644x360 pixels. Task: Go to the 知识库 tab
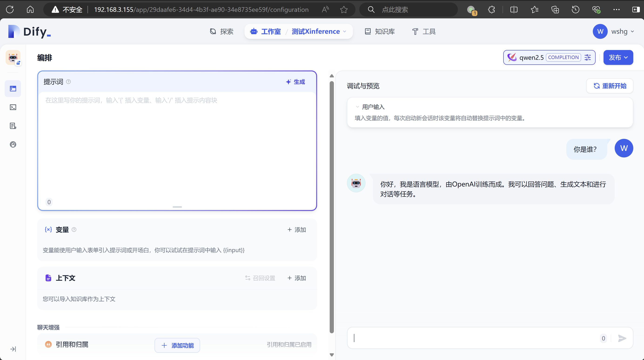click(380, 31)
